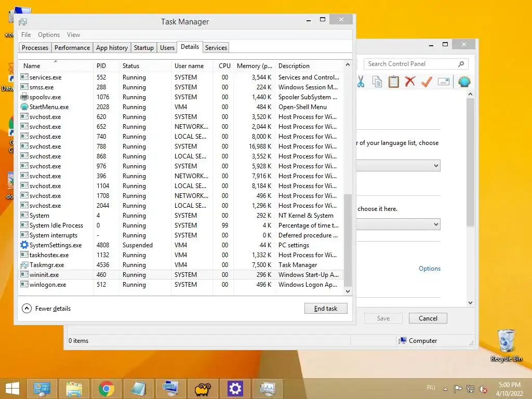This screenshot has height=399, width=532.
Task: Click the Cancel button in Control Panel
Action: [x=428, y=318]
